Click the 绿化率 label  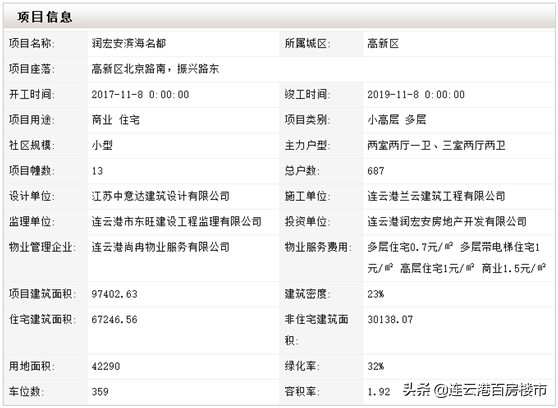[x=302, y=366]
